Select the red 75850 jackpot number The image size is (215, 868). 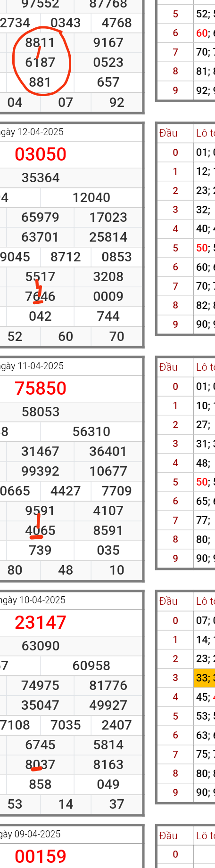41,389
